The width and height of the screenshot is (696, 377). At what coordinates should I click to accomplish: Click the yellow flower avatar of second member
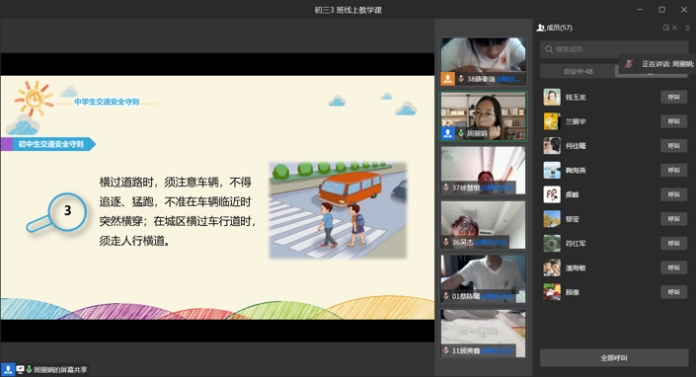[x=552, y=121]
